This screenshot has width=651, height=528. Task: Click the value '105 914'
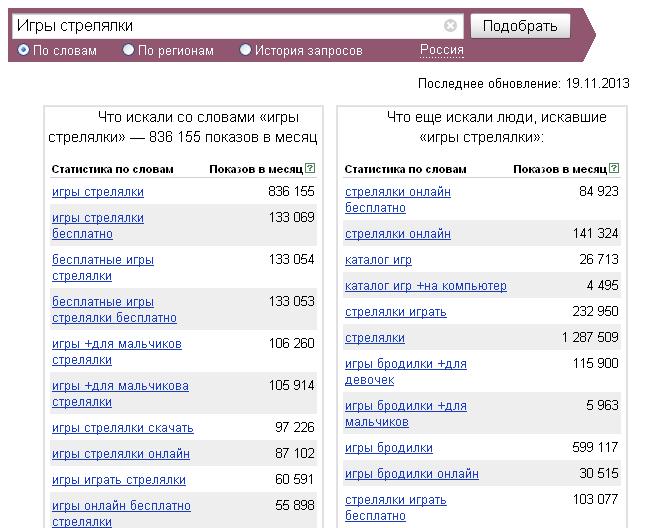coord(291,385)
